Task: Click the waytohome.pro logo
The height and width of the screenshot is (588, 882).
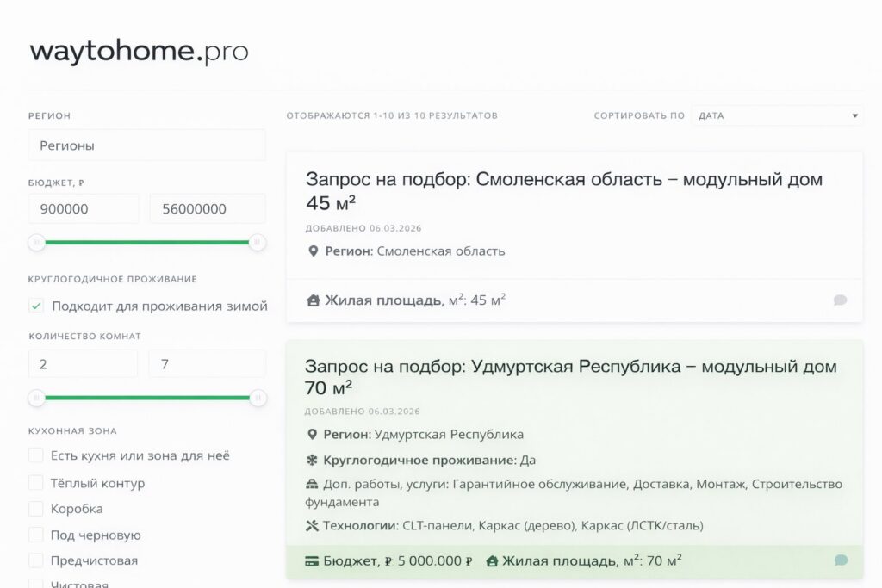Action: 139,52
